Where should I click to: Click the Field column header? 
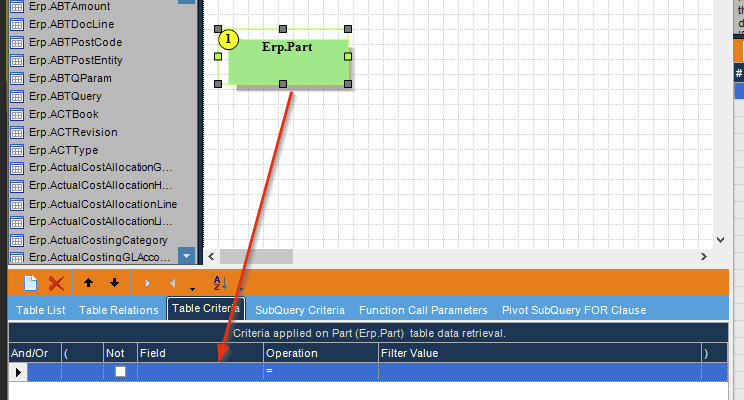(200, 353)
